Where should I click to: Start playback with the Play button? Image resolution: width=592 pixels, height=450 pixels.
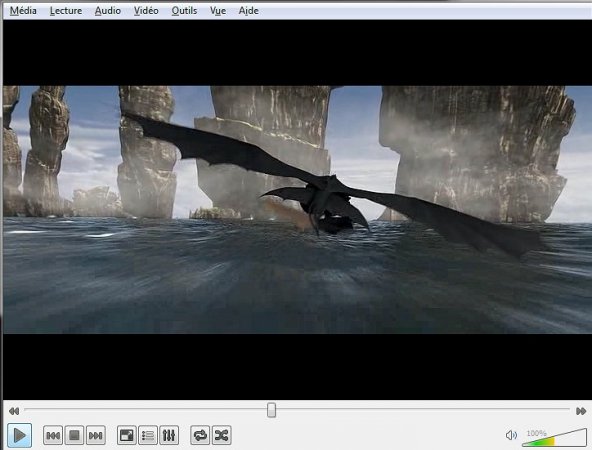pyautogui.click(x=19, y=435)
